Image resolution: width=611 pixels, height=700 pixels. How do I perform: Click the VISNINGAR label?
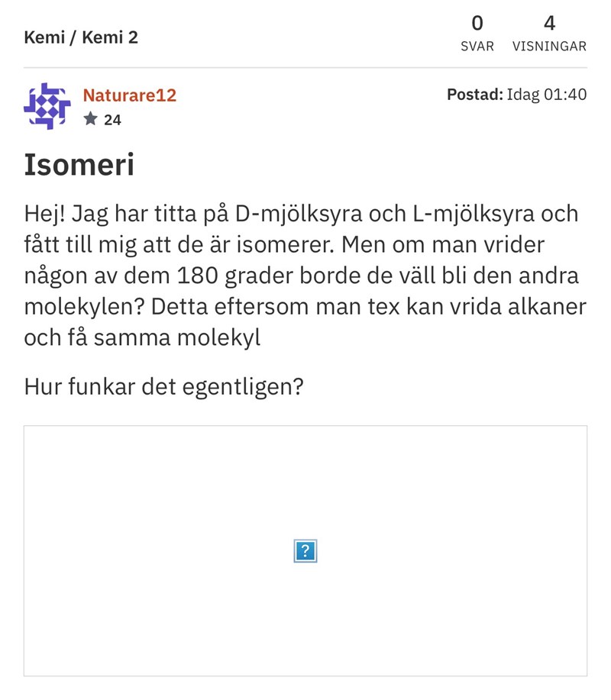pos(549,47)
